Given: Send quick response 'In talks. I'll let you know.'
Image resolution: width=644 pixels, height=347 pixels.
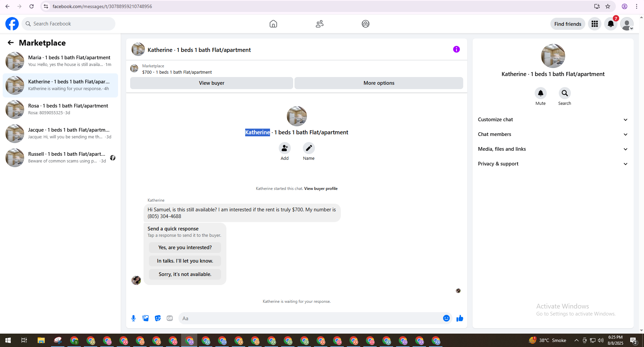Looking at the screenshot, I should point(185,261).
